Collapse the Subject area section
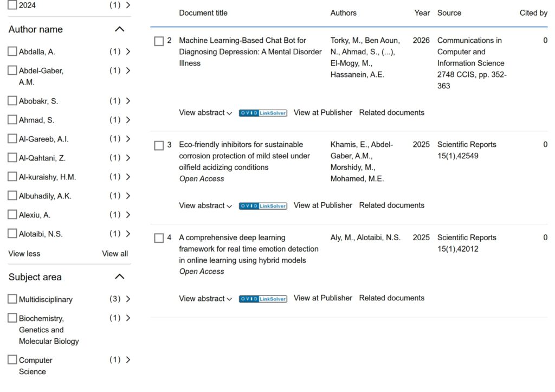Image resolution: width=555 pixels, height=392 pixels. (x=120, y=277)
